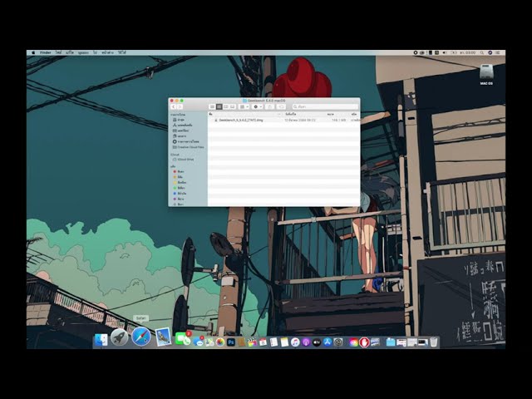
Task: Open Recents in the Finder sidebar
Action: (x=180, y=120)
